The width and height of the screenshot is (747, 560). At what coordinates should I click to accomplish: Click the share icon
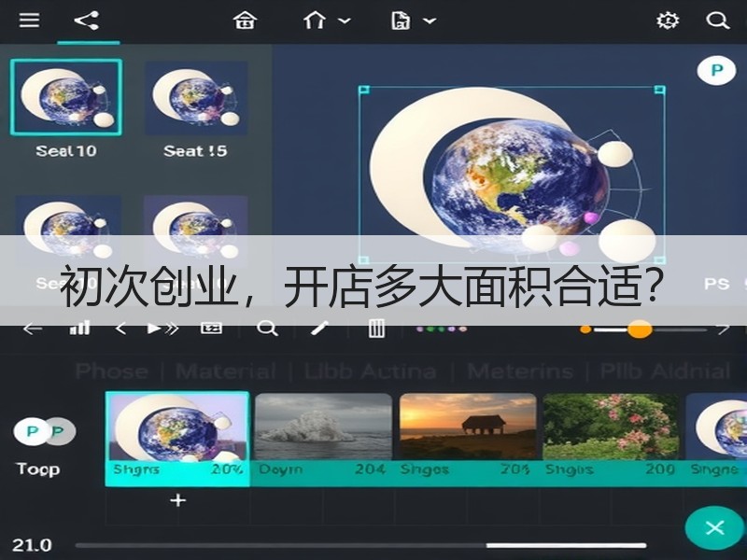pyautogui.click(x=87, y=21)
